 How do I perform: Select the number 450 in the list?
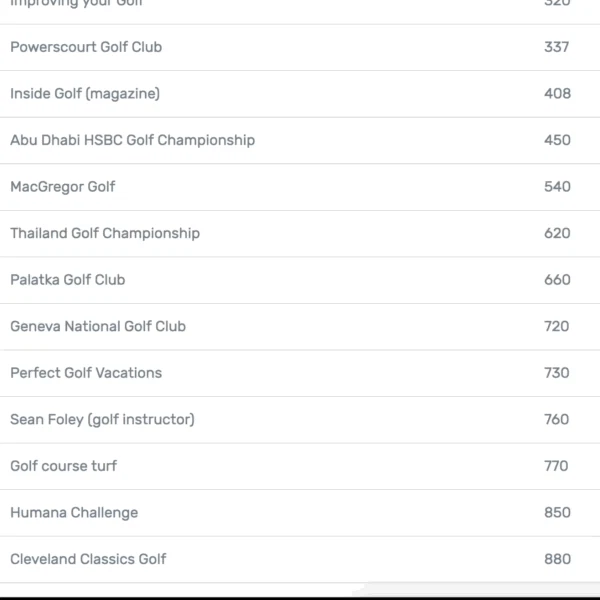pos(557,140)
